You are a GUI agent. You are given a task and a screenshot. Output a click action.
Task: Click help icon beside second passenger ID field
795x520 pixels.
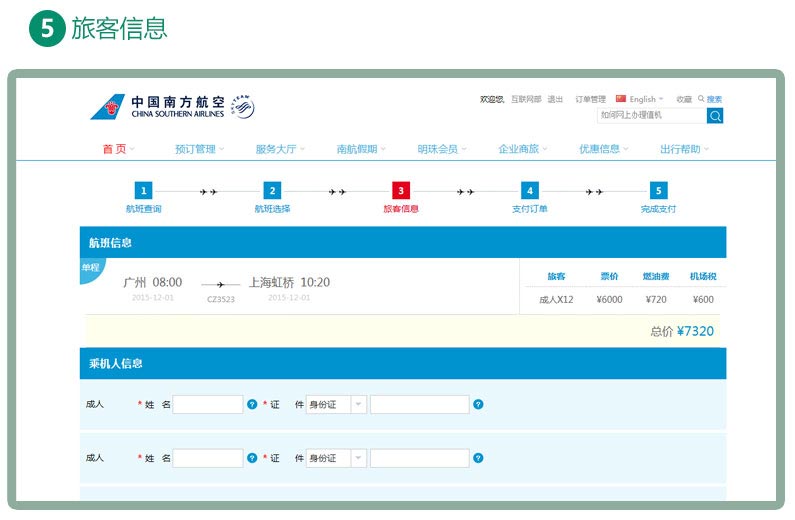click(478, 458)
